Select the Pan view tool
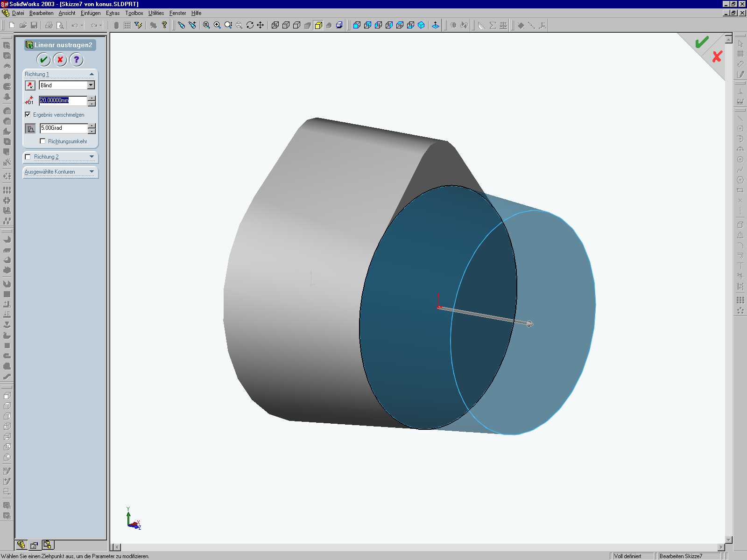This screenshot has height=560, width=747. coord(261,25)
